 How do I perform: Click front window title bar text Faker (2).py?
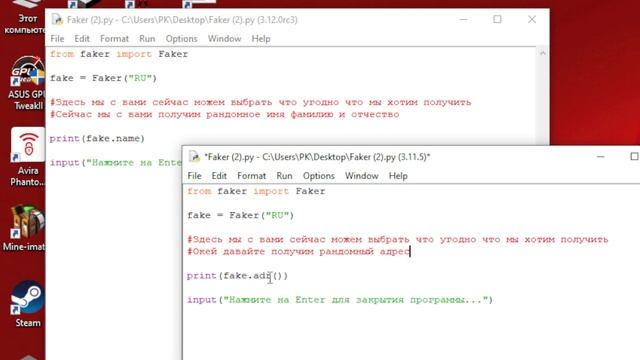[317, 157]
